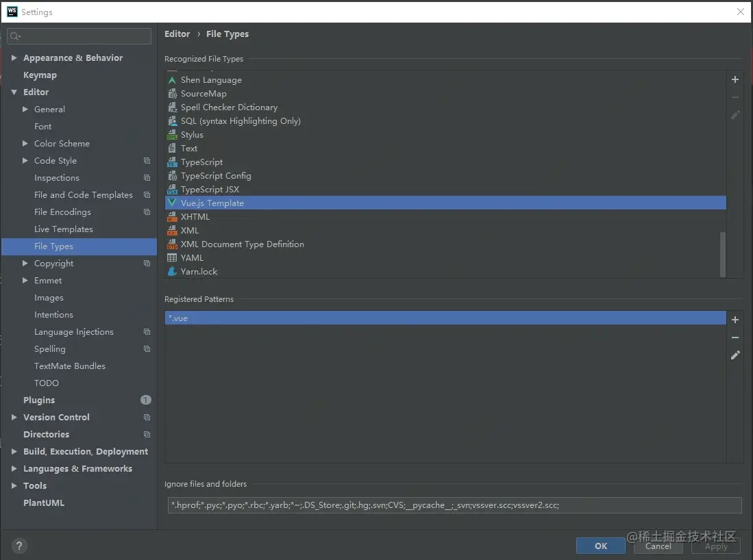Image resolution: width=753 pixels, height=560 pixels.
Task: Click project-level icon beside Version Control
Action: [147, 418]
